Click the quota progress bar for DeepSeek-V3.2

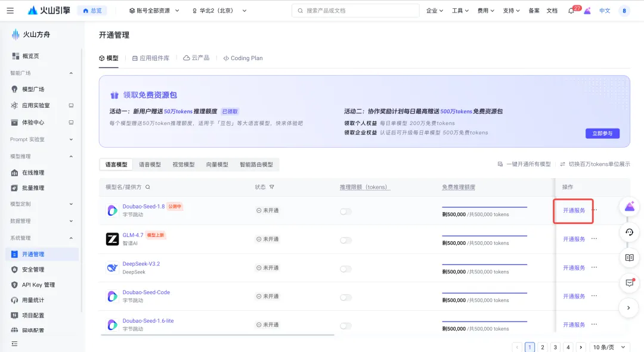[x=485, y=264]
